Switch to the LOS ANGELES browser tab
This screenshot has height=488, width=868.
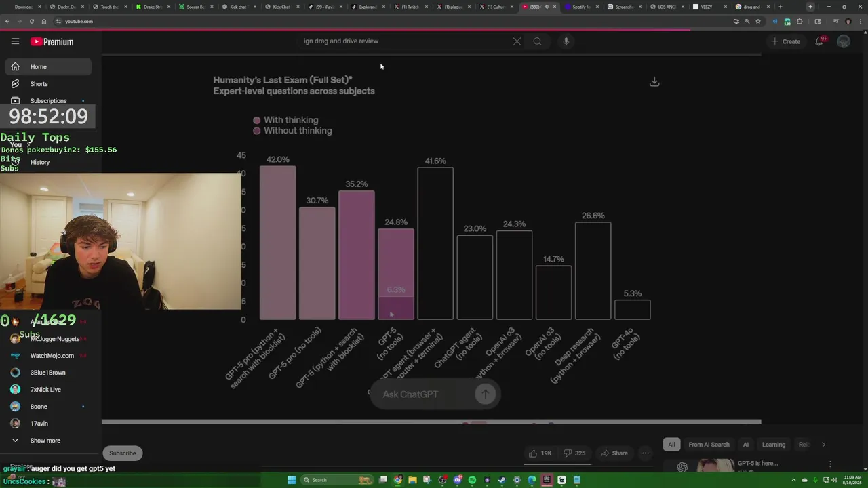point(667,7)
